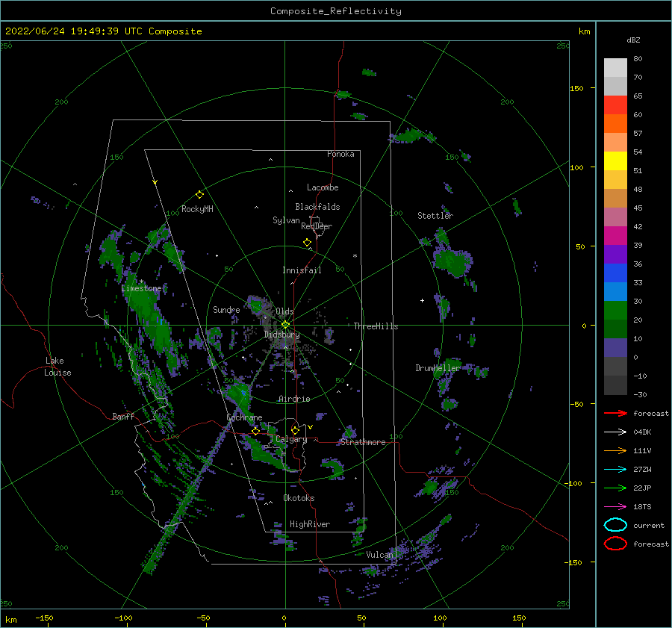672x628 pixels.
Task: Click the green 22JP arrow in legend
Action: pyautogui.click(x=615, y=488)
